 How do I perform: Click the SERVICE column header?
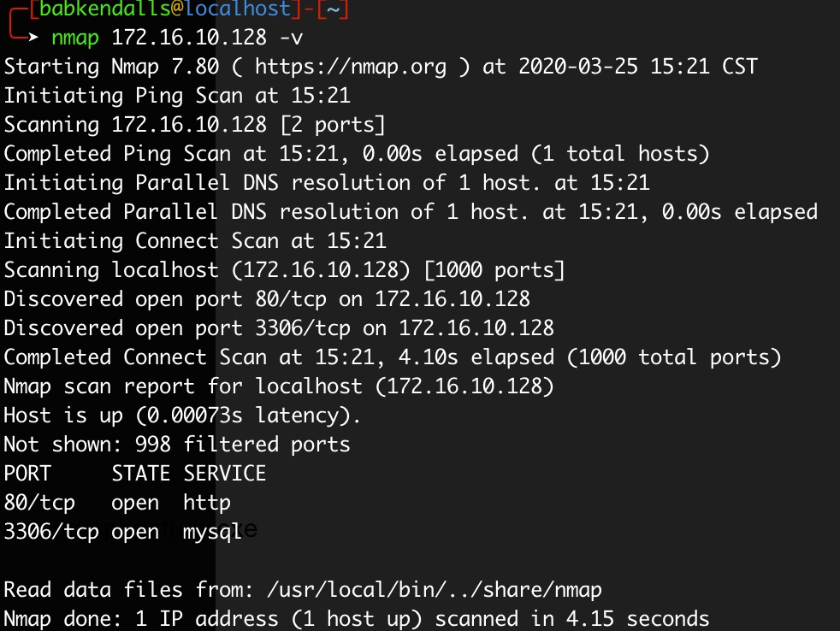pyautogui.click(x=224, y=474)
